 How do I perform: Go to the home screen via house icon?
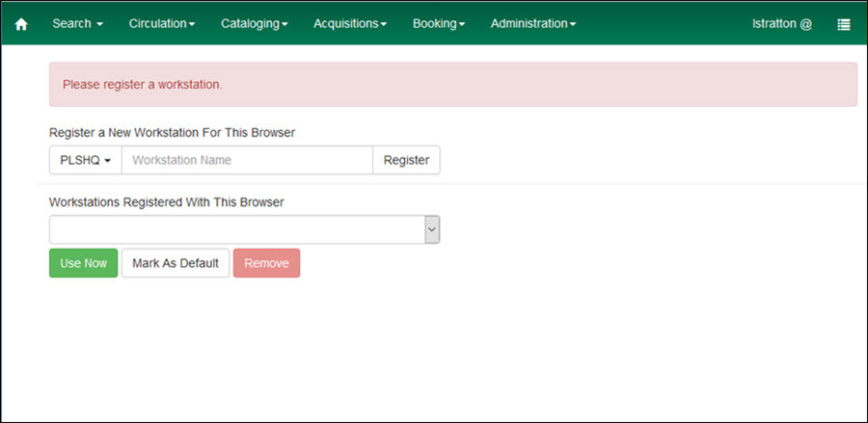pyautogui.click(x=21, y=24)
